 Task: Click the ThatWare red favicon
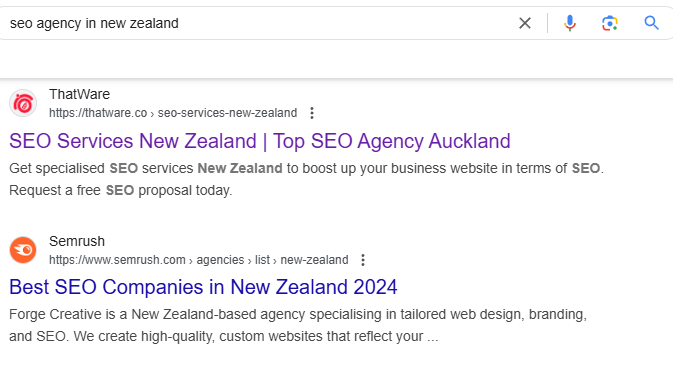tap(23, 103)
